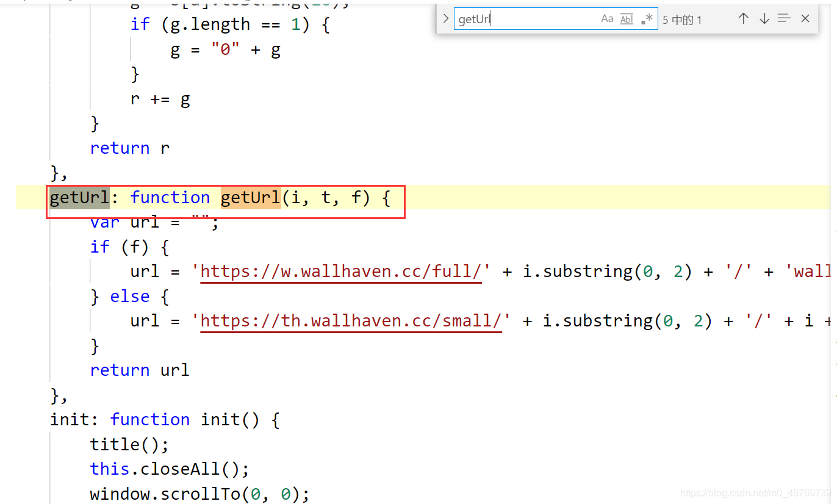The image size is (837, 504).
Task: Click the 'title();' call
Action: coord(129,444)
